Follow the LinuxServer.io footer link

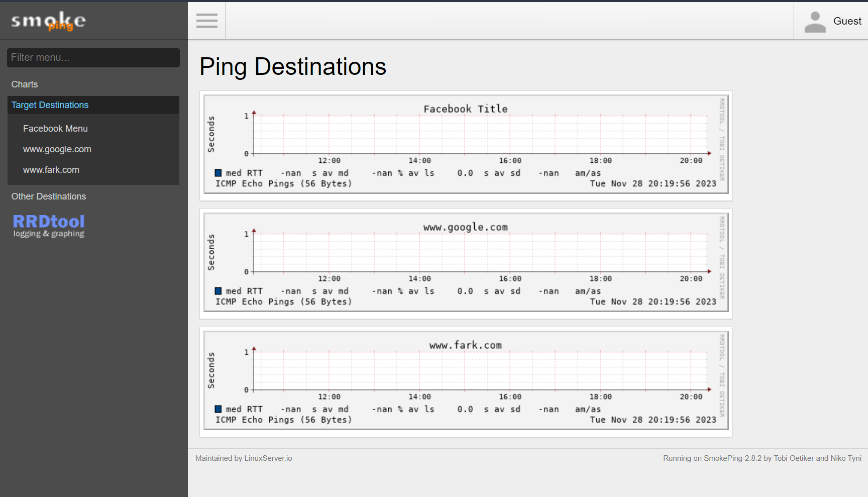click(268, 458)
